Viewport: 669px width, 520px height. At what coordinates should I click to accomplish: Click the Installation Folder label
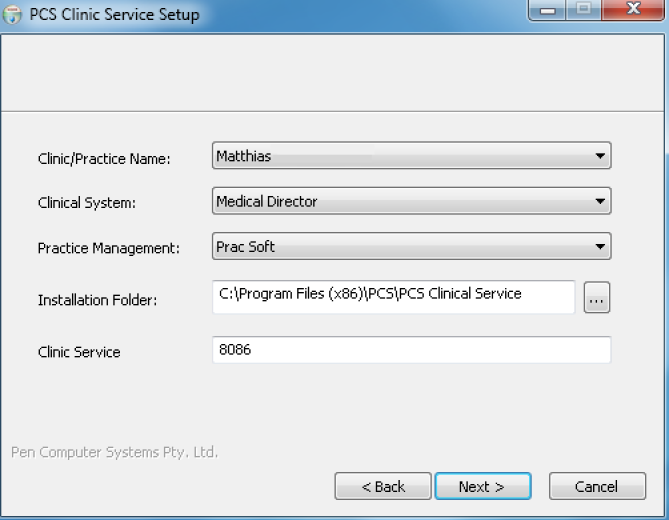[97, 300]
